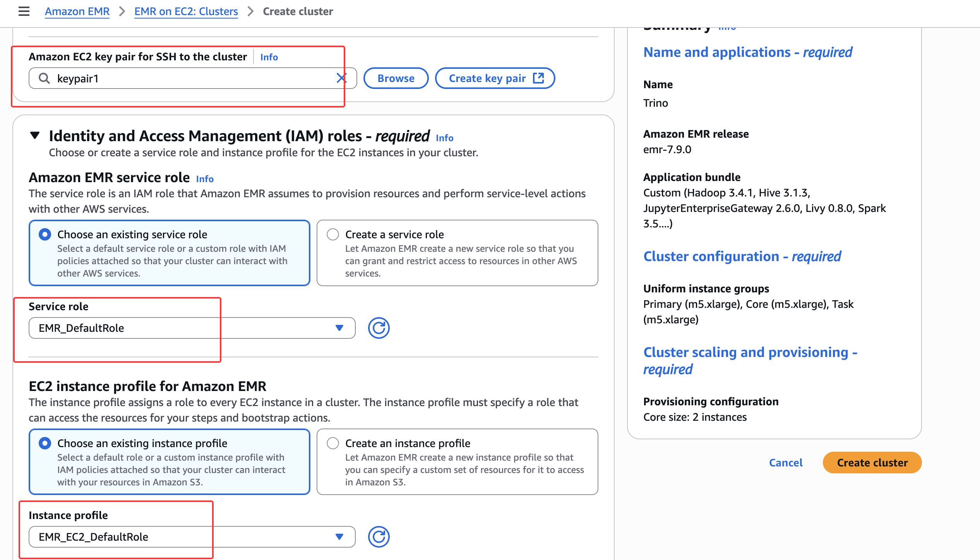The width and height of the screenshot is (980, 560).
Task: Select Choose an existing instance profile
Action: [170, 462]
